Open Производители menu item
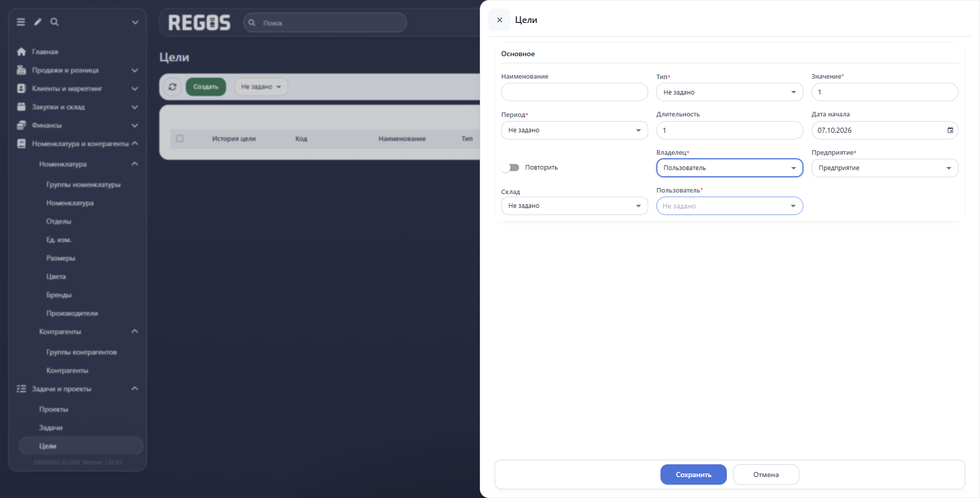This screenshot has height=498, width=980. [x=72, y=313]
